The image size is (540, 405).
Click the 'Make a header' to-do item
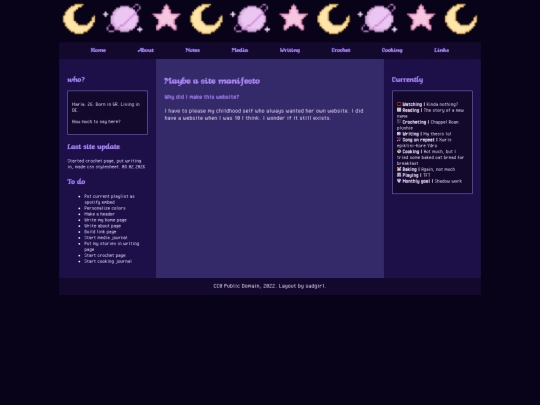[99, 214]
